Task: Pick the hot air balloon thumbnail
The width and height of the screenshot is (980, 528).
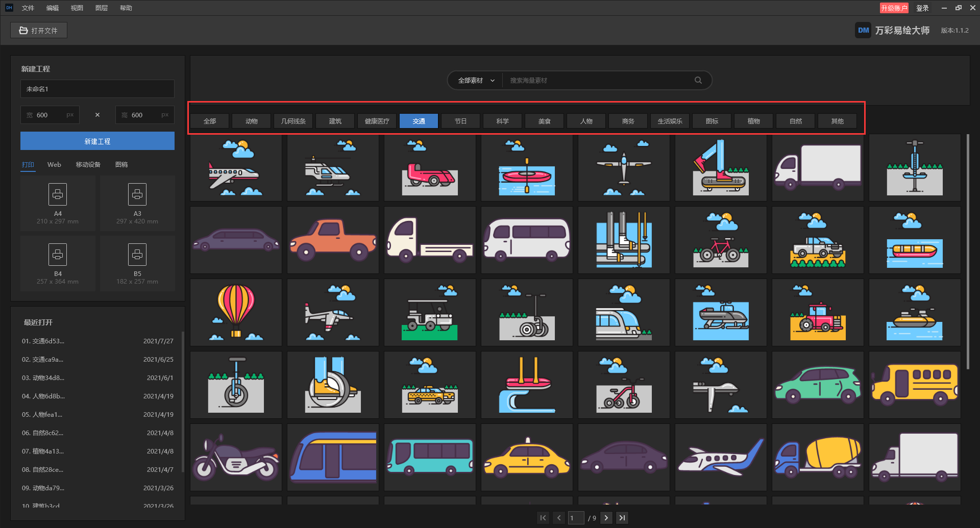Action: pos(236,312)
